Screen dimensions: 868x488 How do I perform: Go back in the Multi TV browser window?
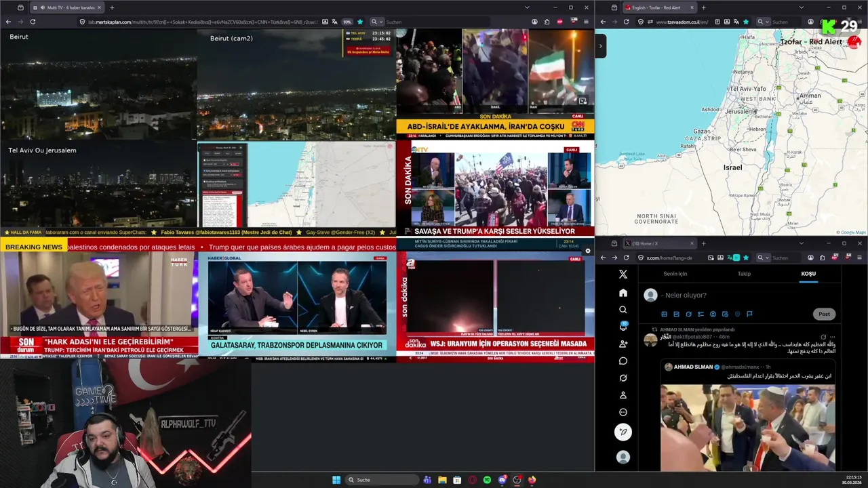8,22
